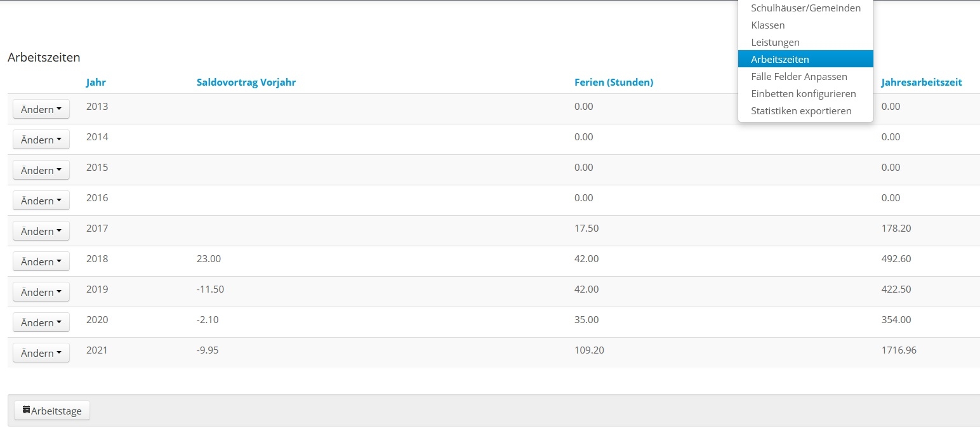The image size is (980, 431).
Task: Sort by the Ferien (Stunden) column header
Action: coord(613,83)
